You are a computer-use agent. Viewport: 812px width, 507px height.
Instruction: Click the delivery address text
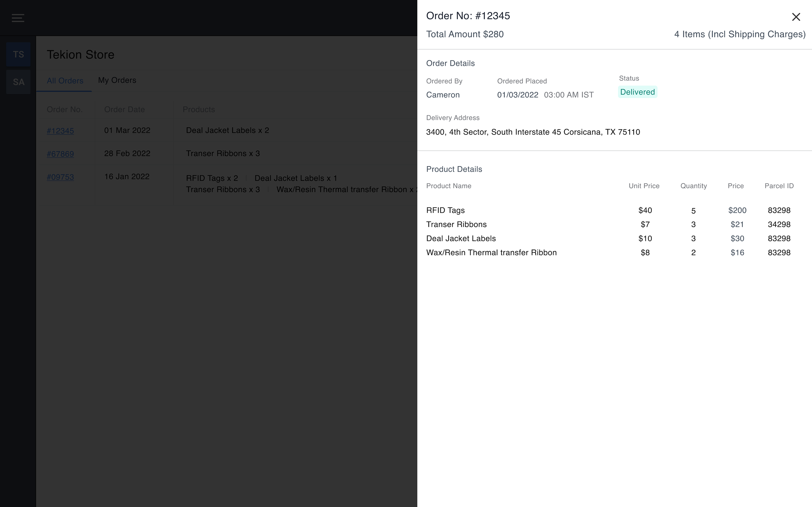533,132
